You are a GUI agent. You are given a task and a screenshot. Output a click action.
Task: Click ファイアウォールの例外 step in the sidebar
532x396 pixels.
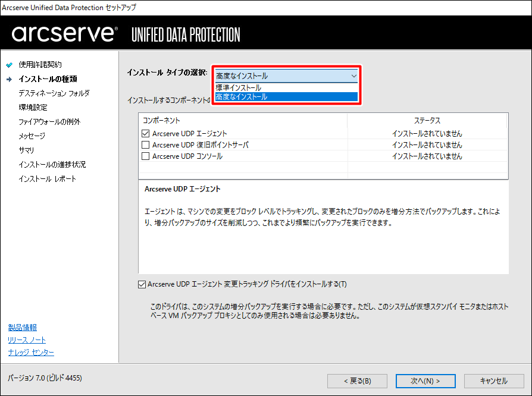click(49, 122)
